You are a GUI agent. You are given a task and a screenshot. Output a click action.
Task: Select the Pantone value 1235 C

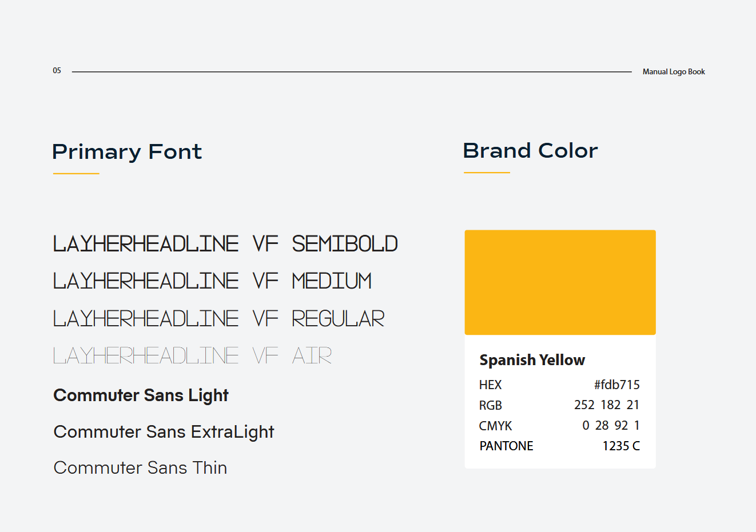pyautogui.click(x=621, y=446)
